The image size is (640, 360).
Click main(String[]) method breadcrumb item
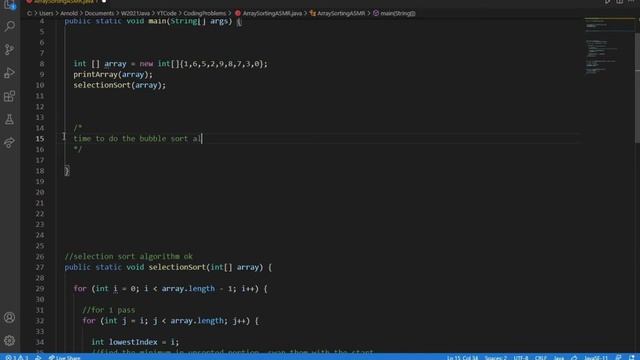394,13
